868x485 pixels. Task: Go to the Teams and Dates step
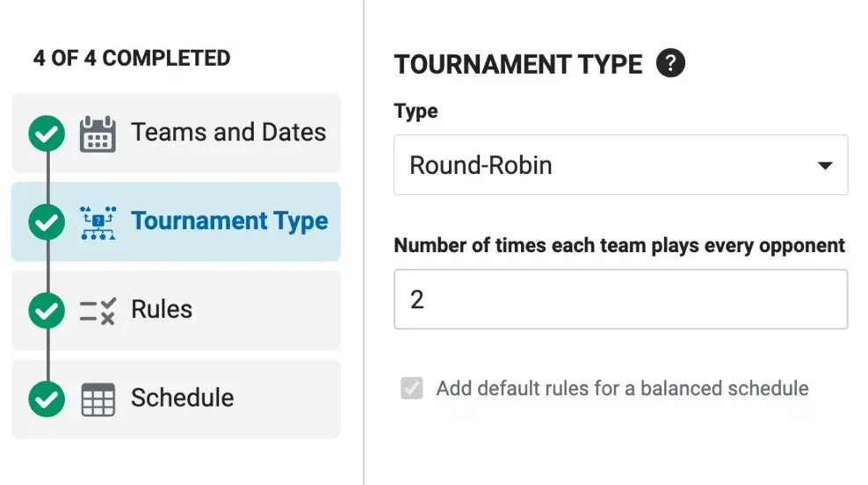click(176, 133)
